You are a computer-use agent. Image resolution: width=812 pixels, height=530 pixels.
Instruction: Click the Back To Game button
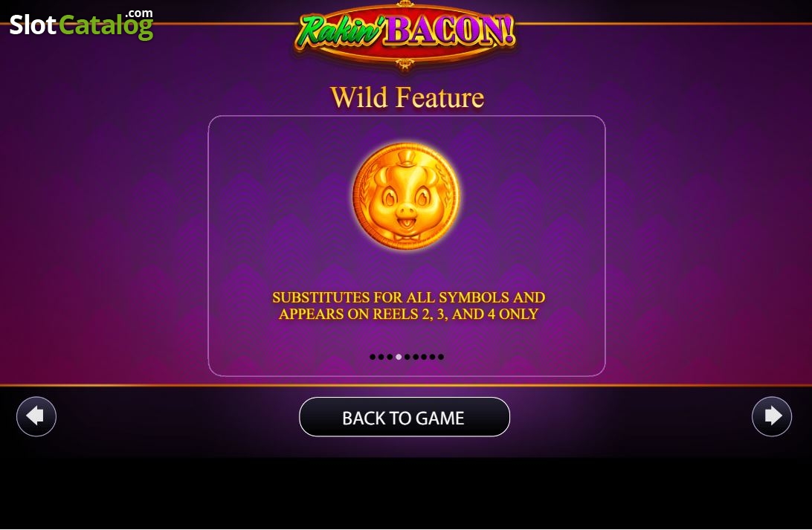click(x=405, y=417)
